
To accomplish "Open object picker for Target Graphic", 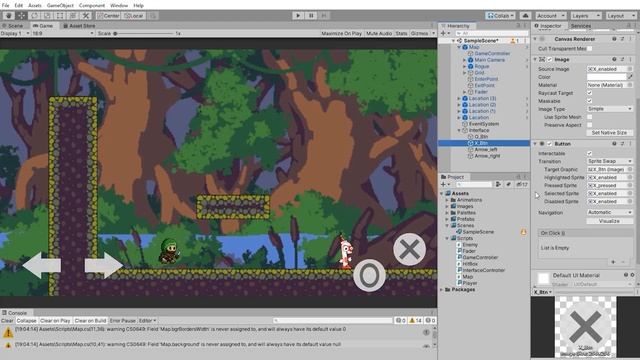I will coord(630,169).
